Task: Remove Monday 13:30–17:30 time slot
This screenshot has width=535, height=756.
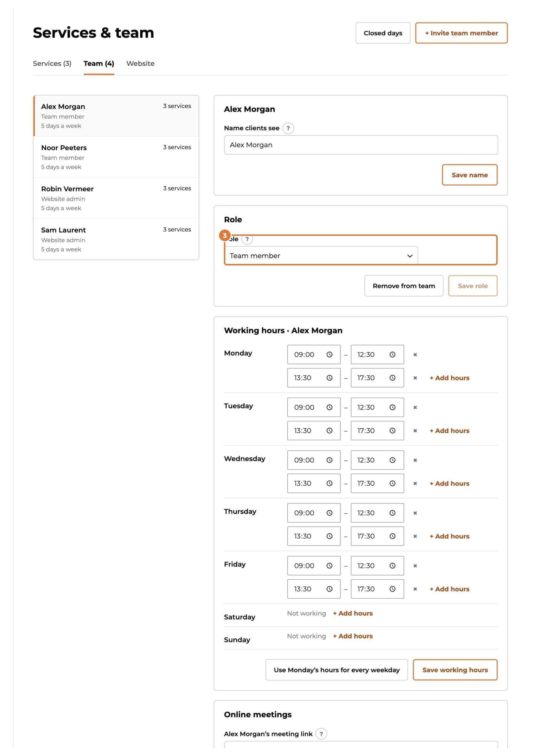Action: [415, 378]
